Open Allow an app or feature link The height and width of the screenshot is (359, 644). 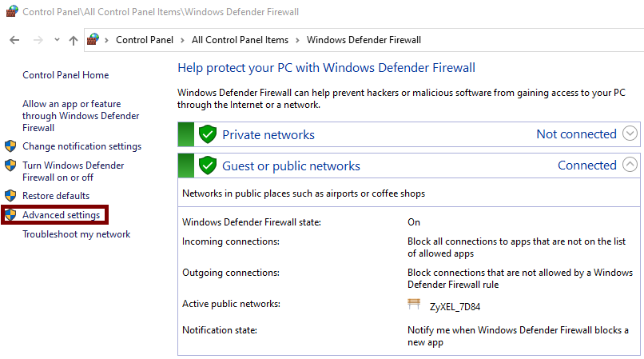click(x=80, y=116)
